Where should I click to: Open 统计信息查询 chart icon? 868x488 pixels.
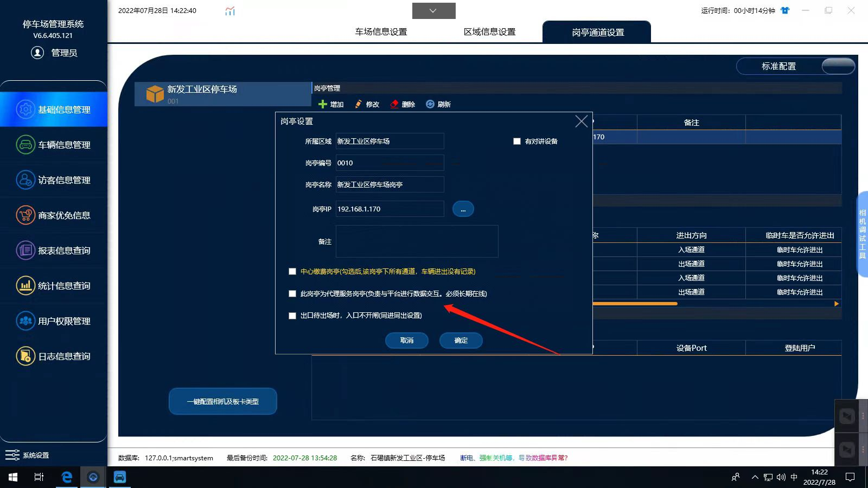tap(25, 286)
